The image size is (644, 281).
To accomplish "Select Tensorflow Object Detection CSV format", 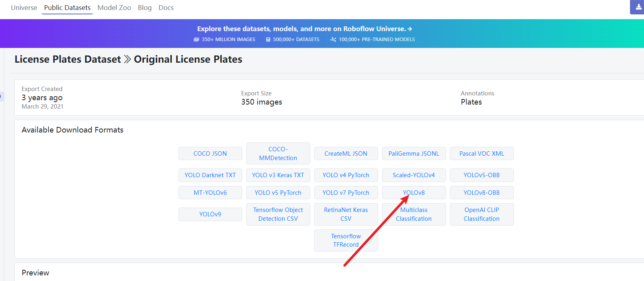I will [x=278, y=214].
